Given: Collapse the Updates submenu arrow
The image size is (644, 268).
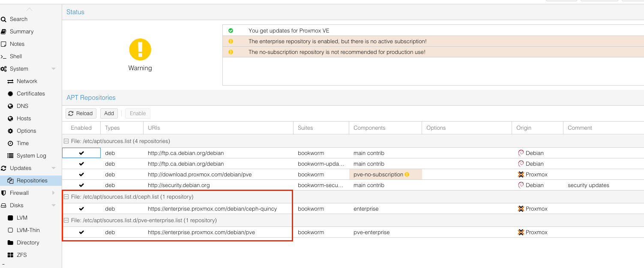Looking at the screenshot, I should pyautogui.click(x=54, y=168).
